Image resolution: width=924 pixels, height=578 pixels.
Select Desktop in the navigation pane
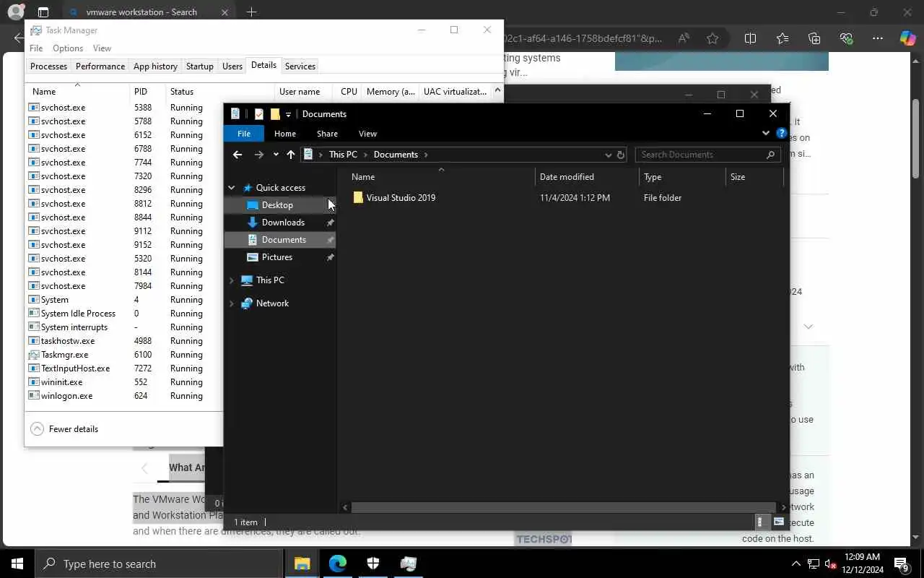click(x=277, y=205)
